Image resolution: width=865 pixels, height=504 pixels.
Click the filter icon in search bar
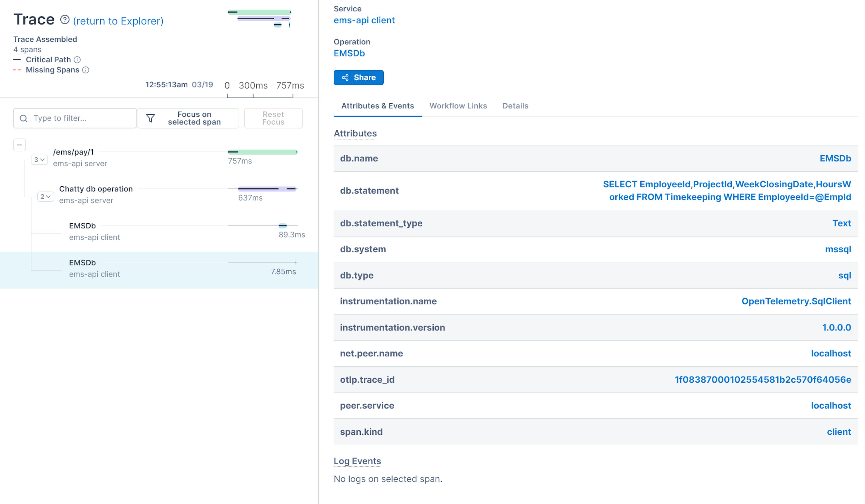click(150, 118)
